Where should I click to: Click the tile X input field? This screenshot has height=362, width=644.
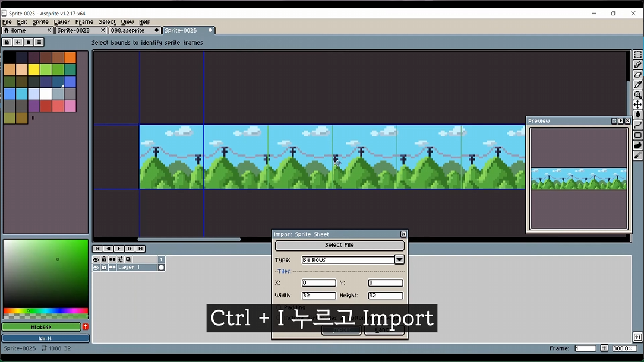[318, 283]
